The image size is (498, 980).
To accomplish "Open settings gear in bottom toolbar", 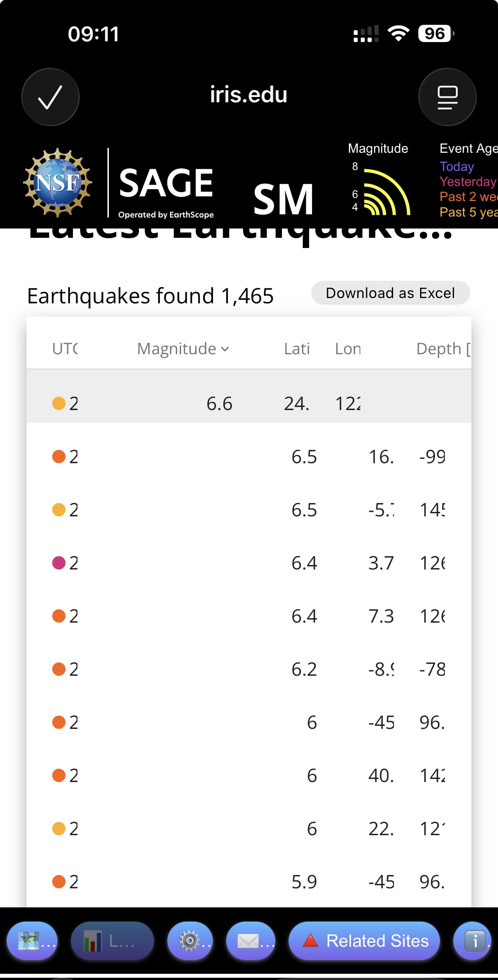I will [190, 941].
